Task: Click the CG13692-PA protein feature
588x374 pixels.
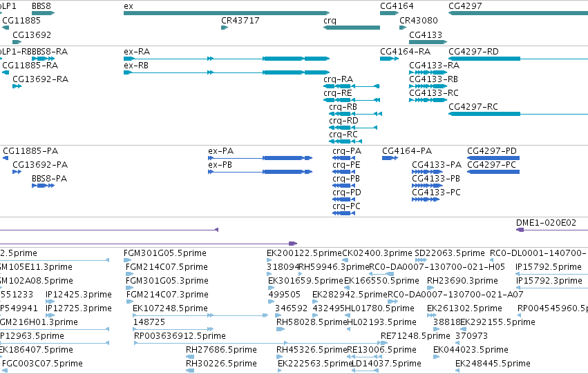Action: pos(17,172)
